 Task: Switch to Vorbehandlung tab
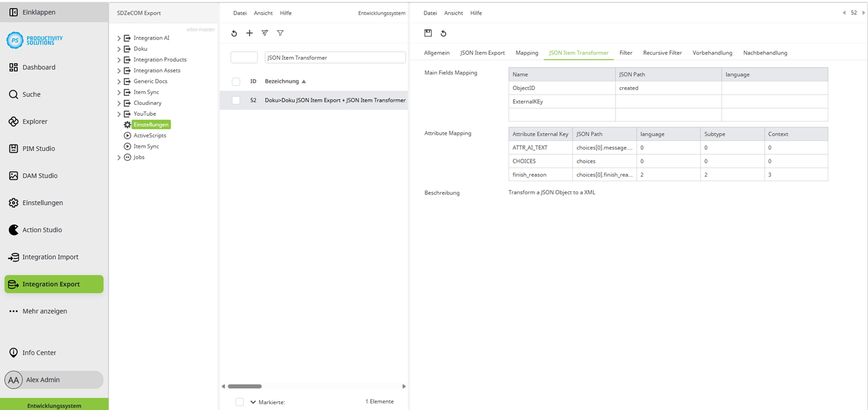(x=712, y=53)
